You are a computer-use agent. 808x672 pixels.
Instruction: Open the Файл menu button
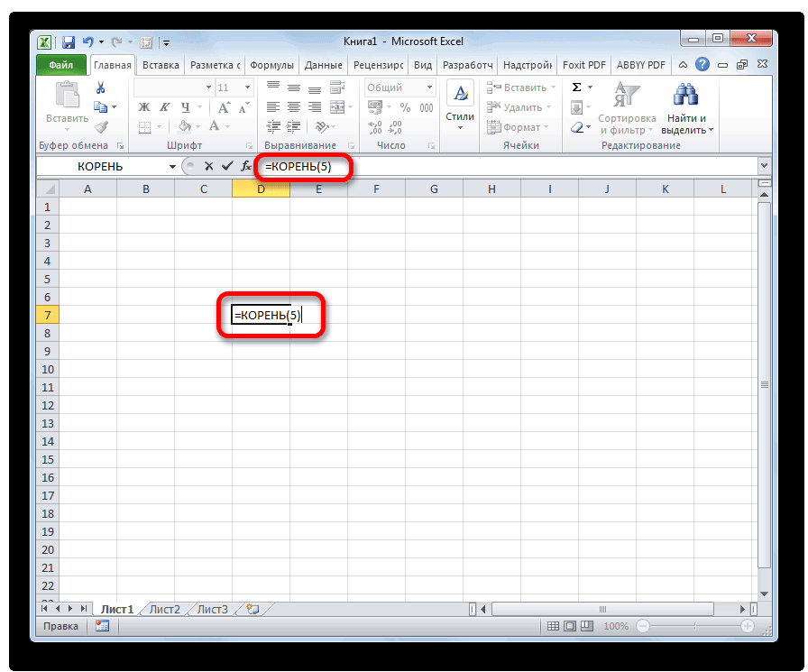(60, 66)
